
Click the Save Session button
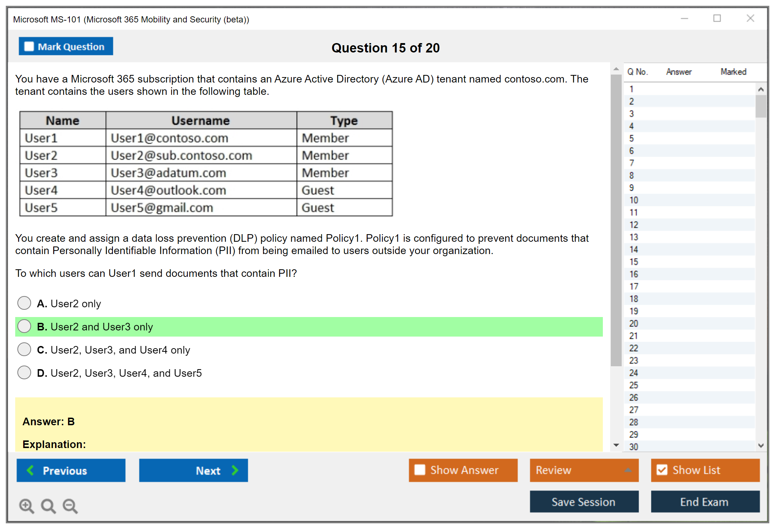(x=584, y=502)
